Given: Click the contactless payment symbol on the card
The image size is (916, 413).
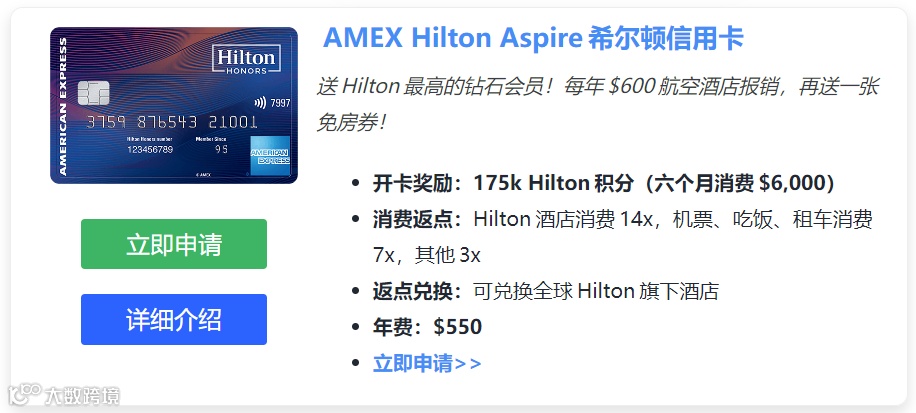Looking at the screenshot, I should [x=260, y=103].
